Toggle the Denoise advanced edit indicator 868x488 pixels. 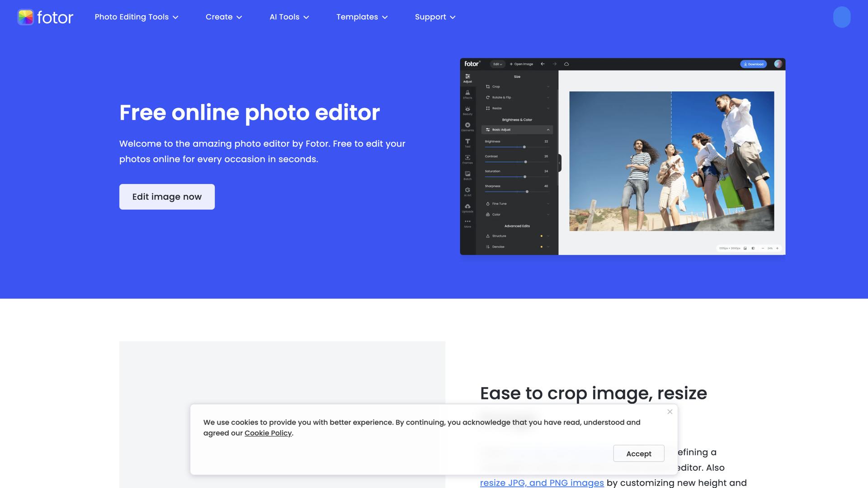[541, 247]
